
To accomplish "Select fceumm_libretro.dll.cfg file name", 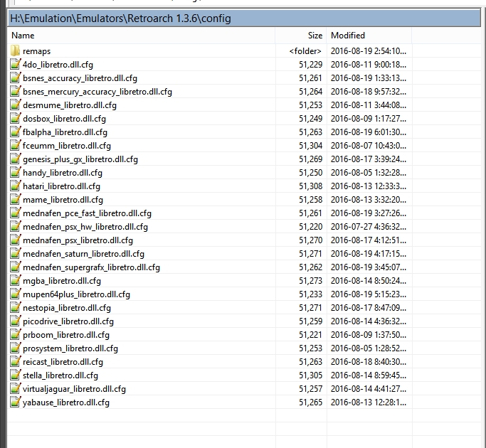I will tap(67, 146).
